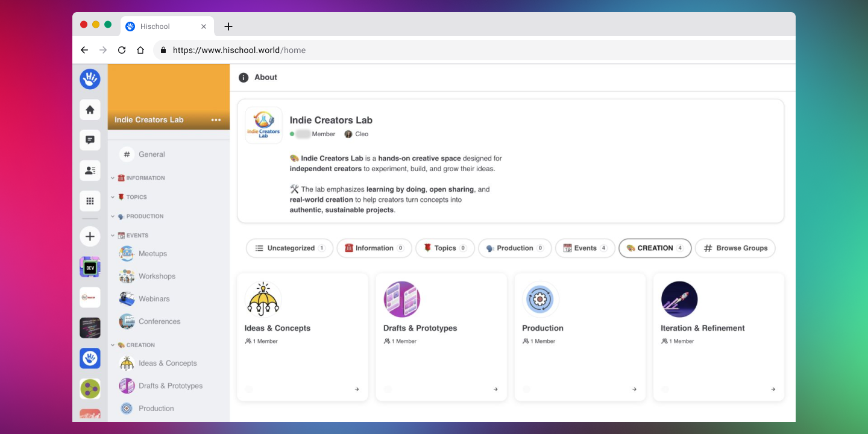Collapse the EVENTS category in the sidebar

pos(113,236)
